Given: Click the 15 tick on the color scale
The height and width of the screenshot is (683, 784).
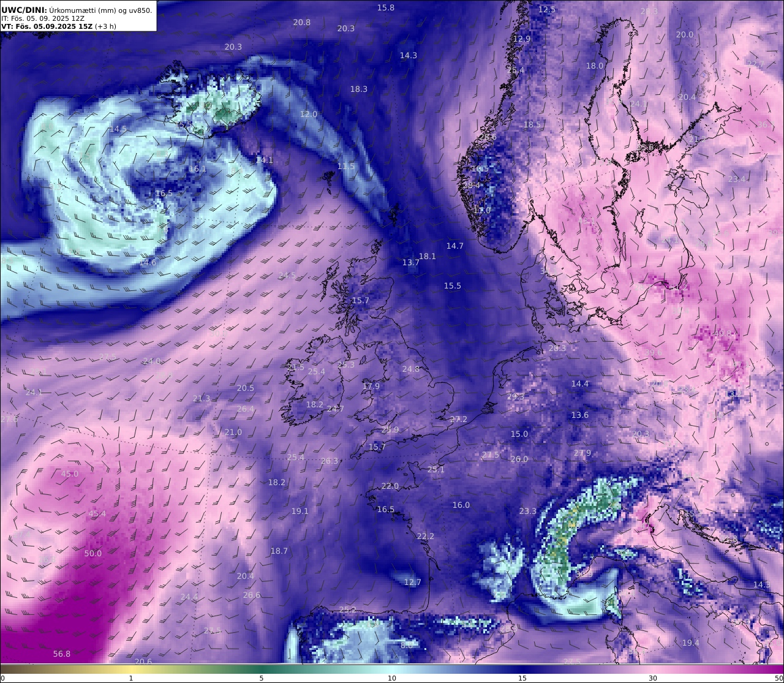Looking at the screenshot, I should pyautogui.click(x=522, y=678).
